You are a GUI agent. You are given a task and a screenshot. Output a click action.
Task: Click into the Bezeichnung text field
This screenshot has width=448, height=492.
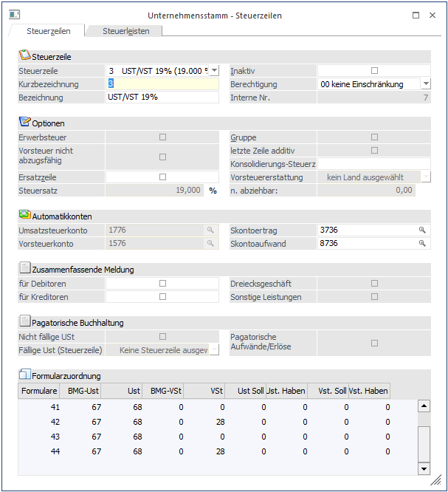click(x=162, y=98)
